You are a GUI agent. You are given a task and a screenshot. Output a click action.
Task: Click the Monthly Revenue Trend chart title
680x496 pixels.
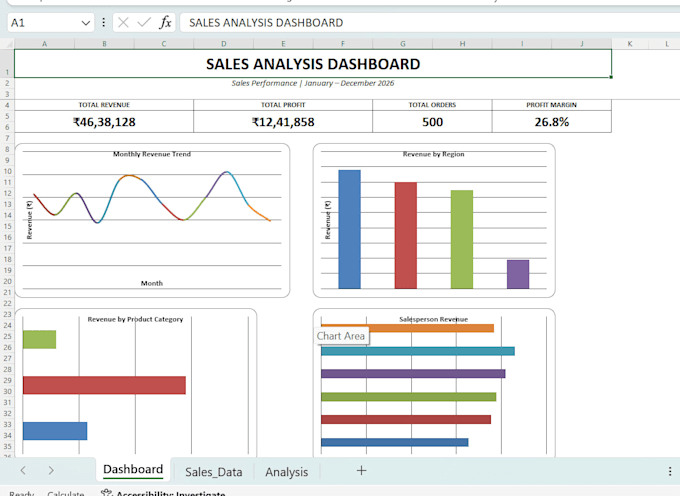(152, 154)
